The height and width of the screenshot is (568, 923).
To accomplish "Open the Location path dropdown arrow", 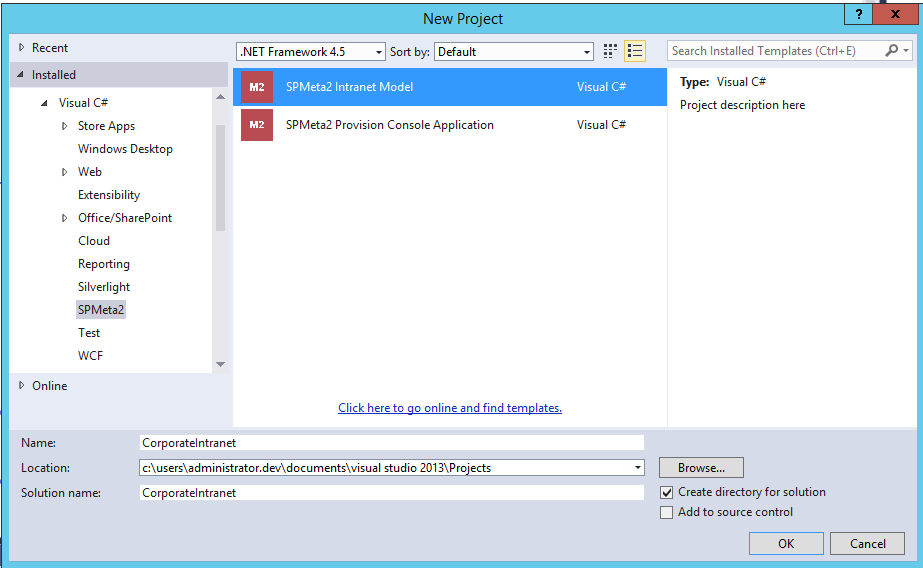I will pos(638,468).
